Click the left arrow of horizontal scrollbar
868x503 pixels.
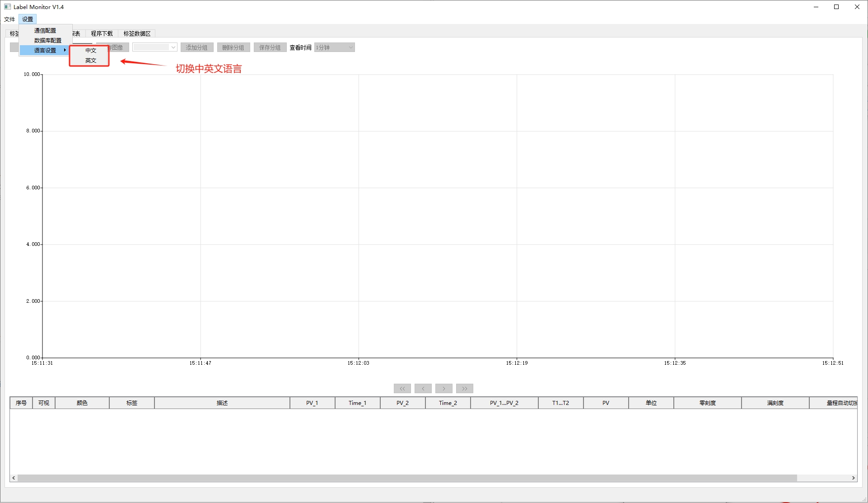(x=14, y=478)
